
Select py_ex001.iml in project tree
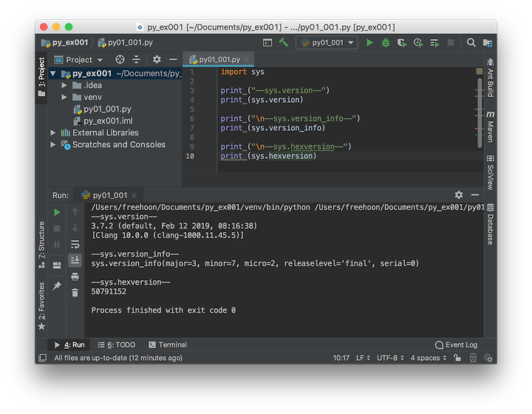[x=108, y=121]
